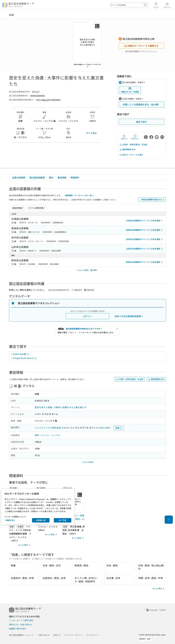Click もっと見る under related themes
Image resolution: width=175 pixels, height=644 pixels.
pyautogui.click(x=158, y=588)
